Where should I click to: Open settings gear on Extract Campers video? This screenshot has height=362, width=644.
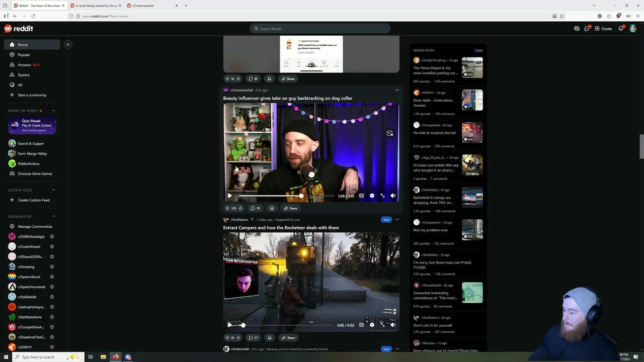(x=372, y=325)
